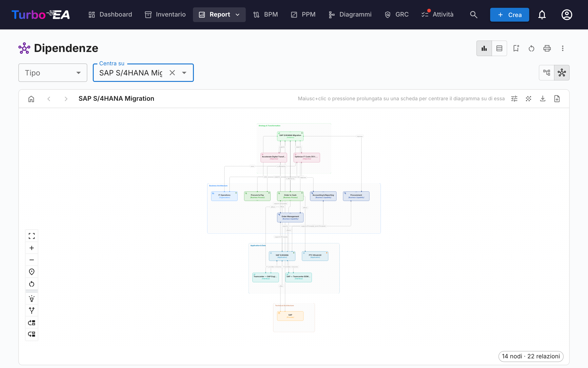Open Diagrammi section
This screenshot has height=368, width=588.
pos(350,14)
